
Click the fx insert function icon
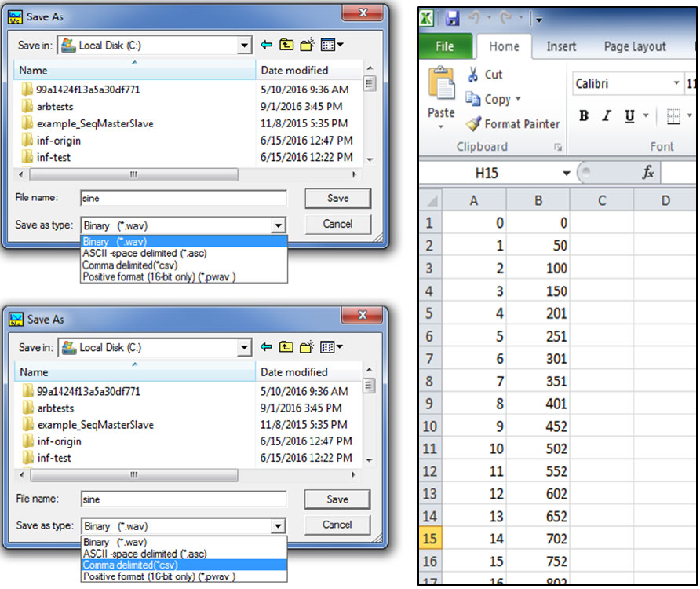pyautogui.click(x=647, y=173)
